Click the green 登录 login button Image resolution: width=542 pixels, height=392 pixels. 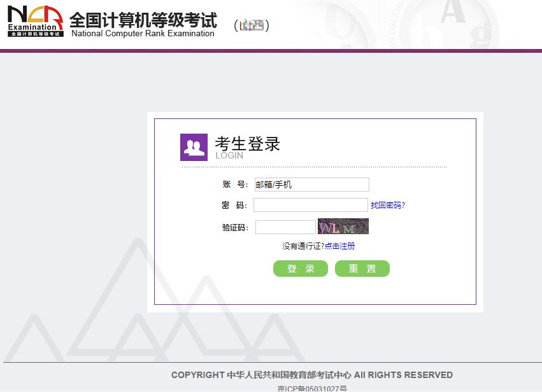pos(301,269)
